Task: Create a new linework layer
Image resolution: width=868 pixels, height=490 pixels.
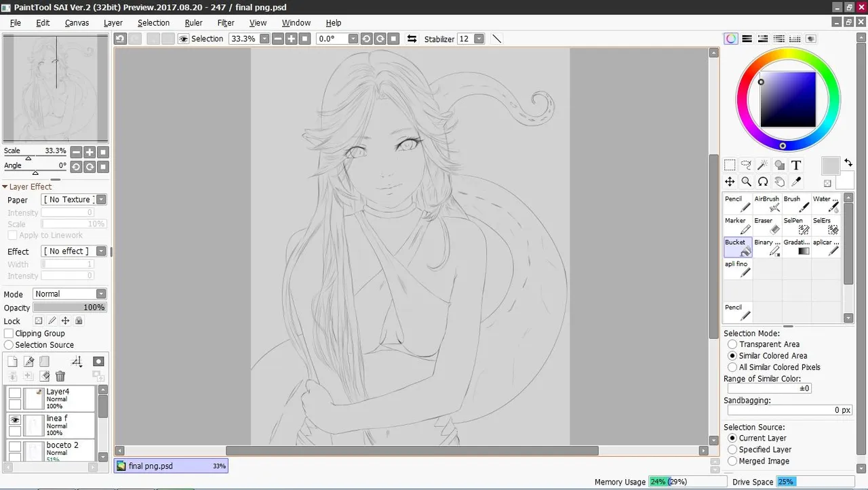Action: point(28,362)
